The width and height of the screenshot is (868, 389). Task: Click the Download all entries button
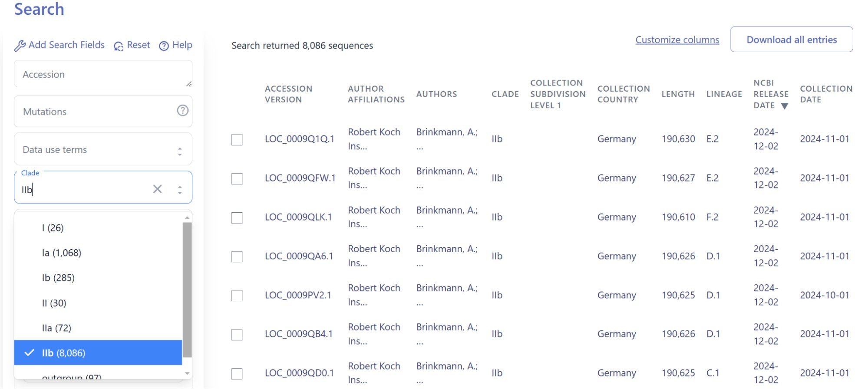tap(792, 40)
